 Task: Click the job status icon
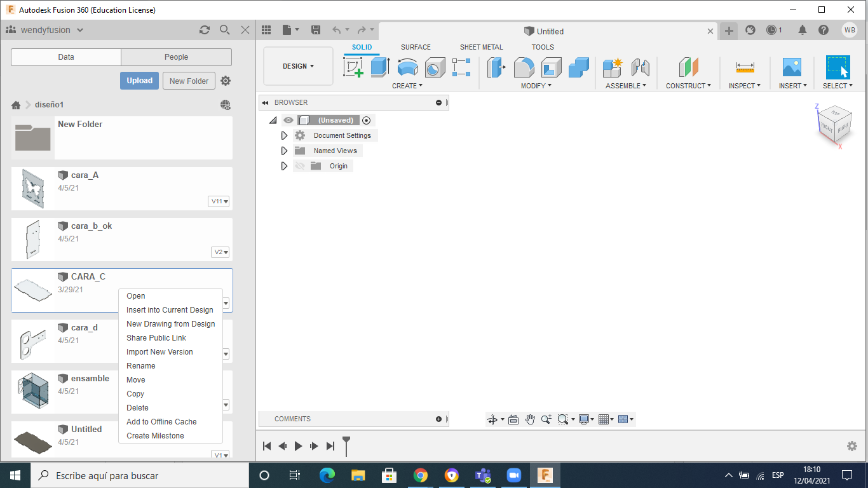coord(774,30)
